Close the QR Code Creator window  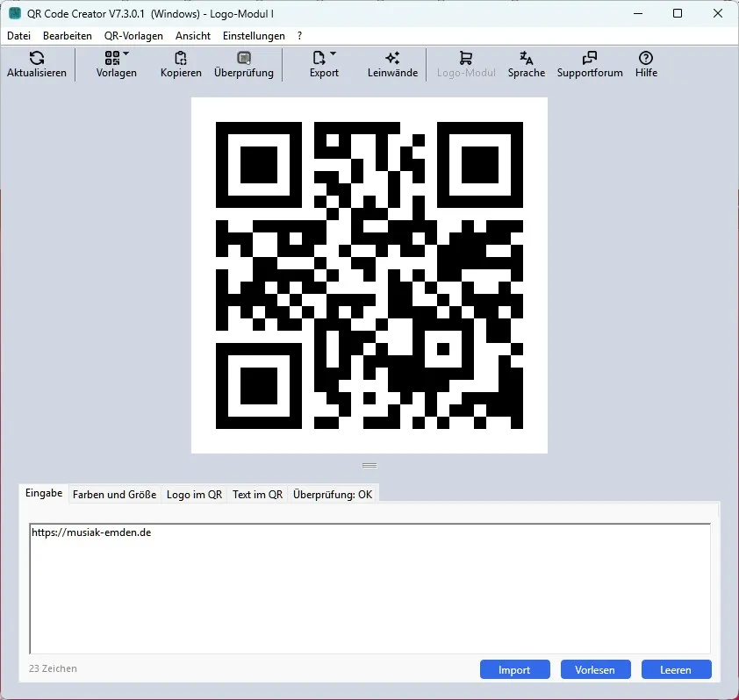[x=717, y=13]
